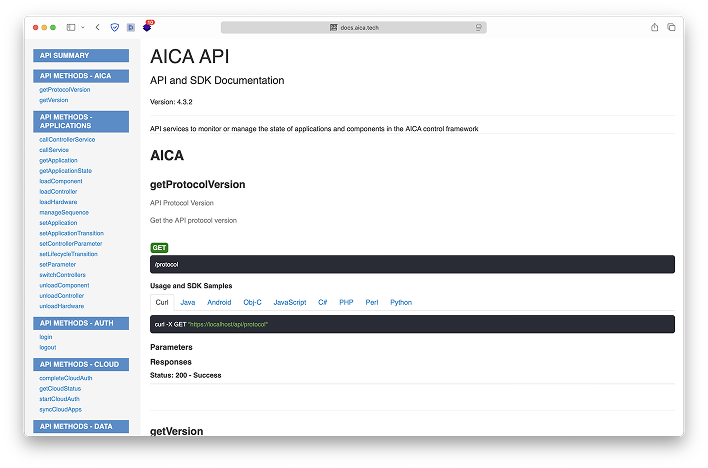Switch to the PHP sample tab
Viewport: 708px width, 468px height.
pos(346,303)
